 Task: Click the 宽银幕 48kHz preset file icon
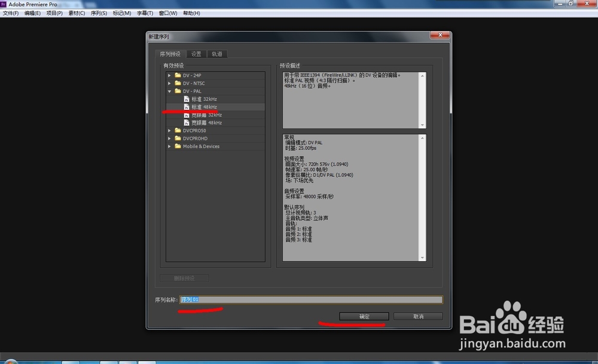point(187,123)
